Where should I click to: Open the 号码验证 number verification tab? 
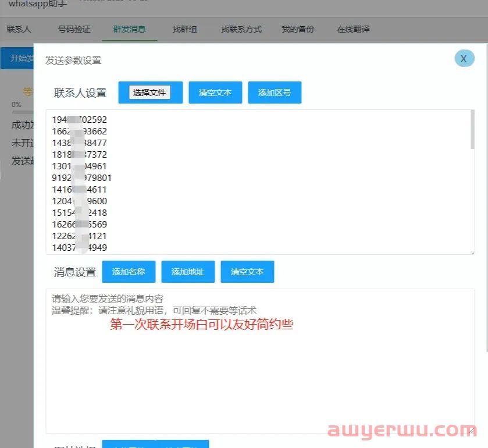(x=73, y=29)
